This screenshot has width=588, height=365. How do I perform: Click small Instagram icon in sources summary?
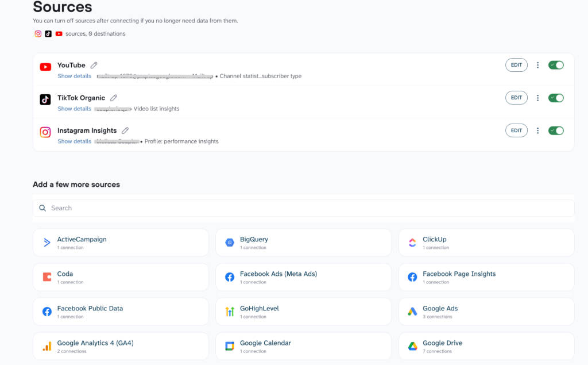tap(38, 34)
